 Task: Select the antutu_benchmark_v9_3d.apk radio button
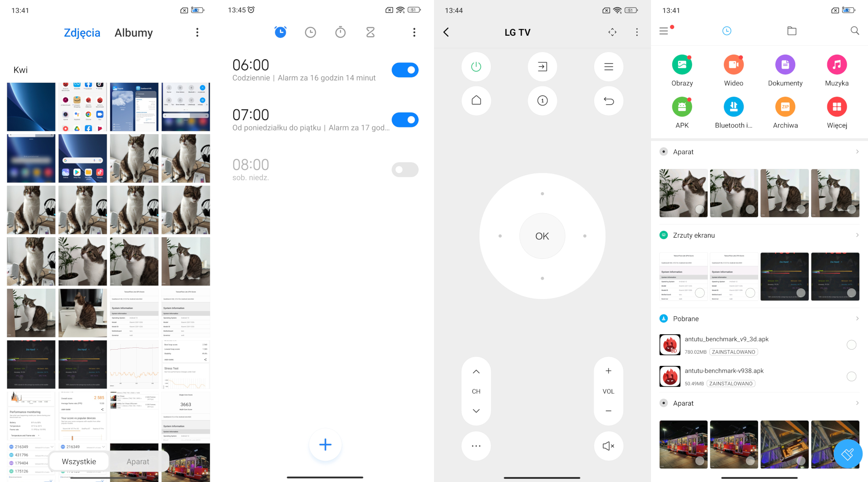coord(851,345)
